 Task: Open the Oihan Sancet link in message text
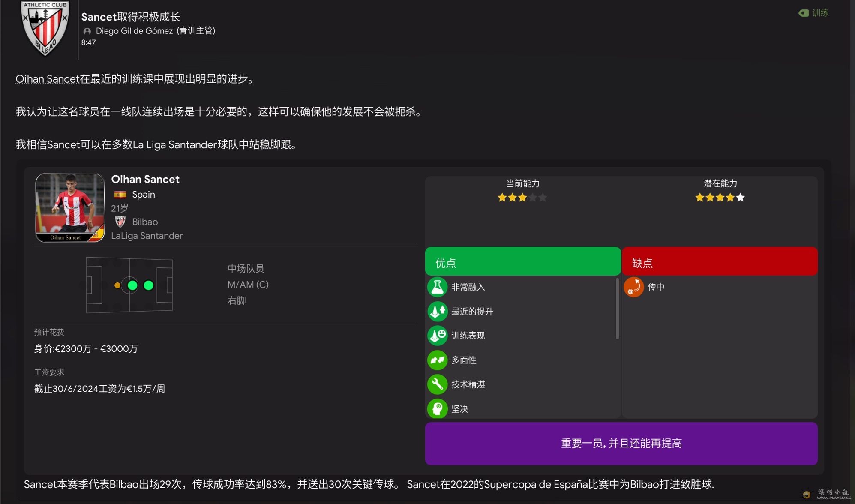(47, 79)
